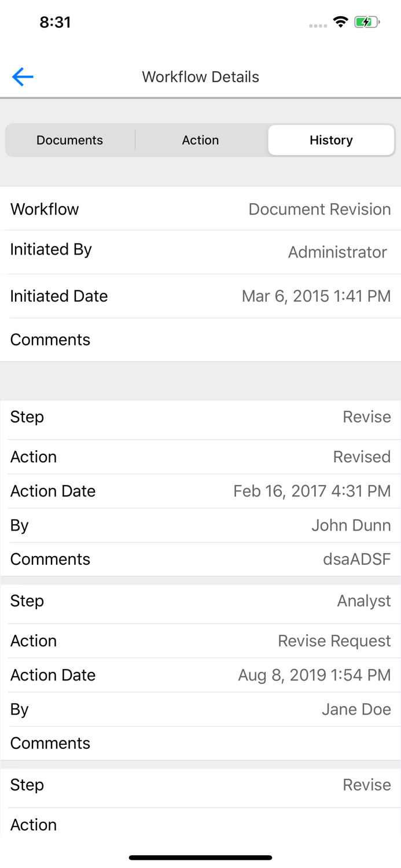Select Administrator in Initiated By row
The height and width of the screenshot is (868, 401).
pyautogui.click(x=337, y=252)
